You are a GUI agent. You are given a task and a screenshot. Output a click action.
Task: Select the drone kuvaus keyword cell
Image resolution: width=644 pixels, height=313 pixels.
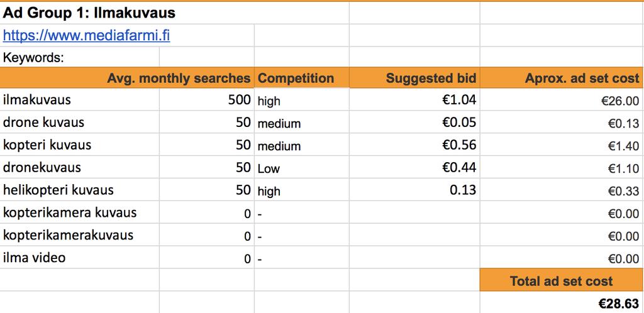80,123
